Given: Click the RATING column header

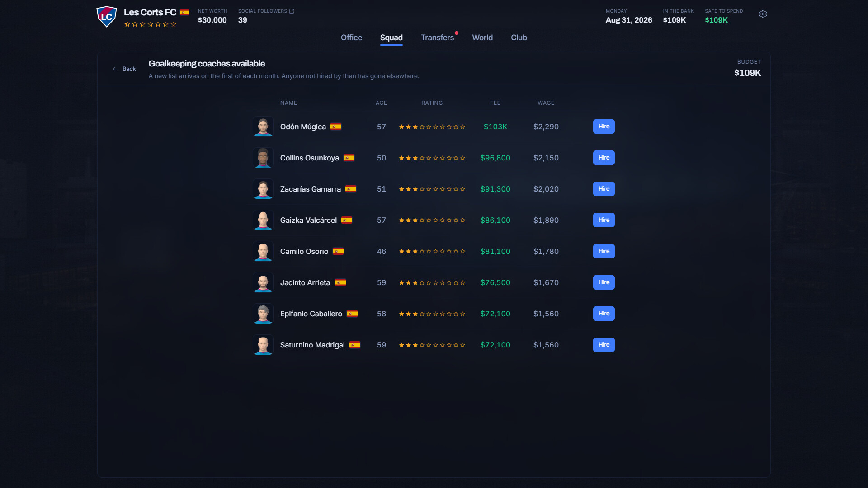Looking at the screenshot, I should 432,103.
